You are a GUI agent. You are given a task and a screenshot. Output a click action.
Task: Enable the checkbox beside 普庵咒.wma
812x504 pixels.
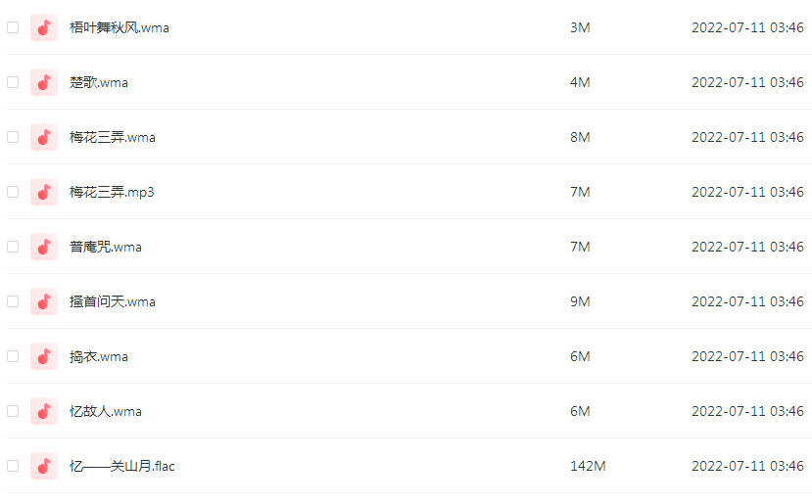[x=13, y=247]
